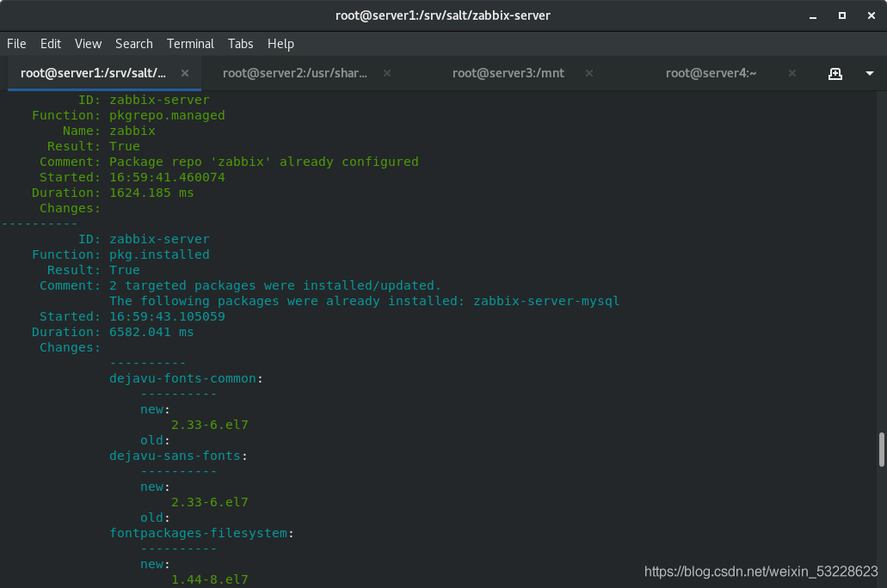Image resolution: width=887 pixels, height=588 pixels.
Task: Click the 'pkg.installed' function text
Action: pyautogui.click(x=159, y=254)
